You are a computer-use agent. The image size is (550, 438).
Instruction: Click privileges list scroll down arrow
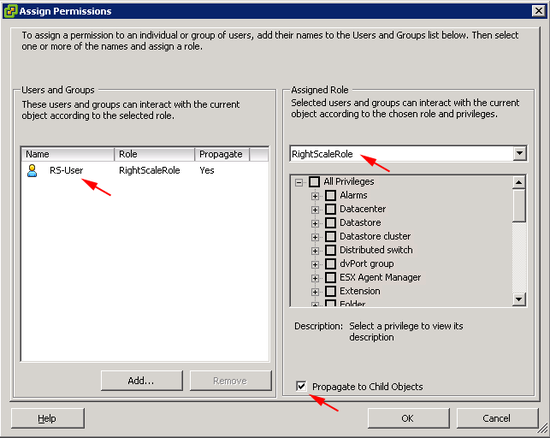click(518, 299)
